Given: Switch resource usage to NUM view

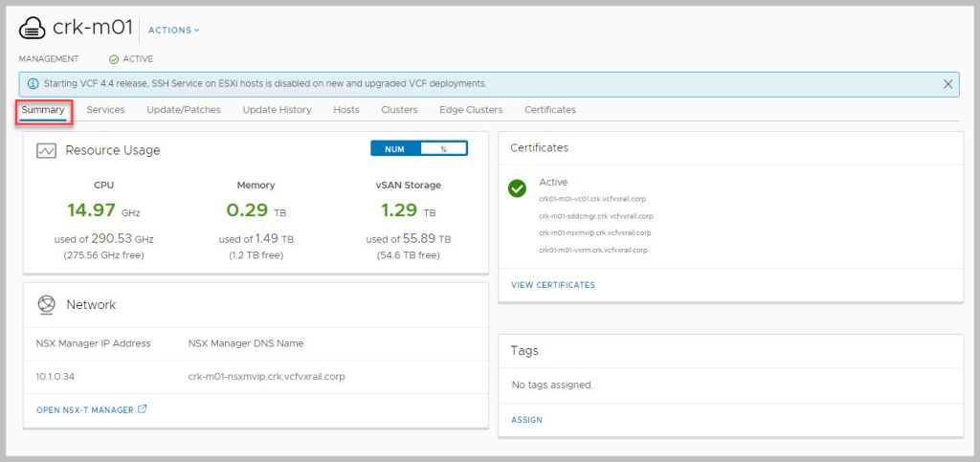Looking at the screenshot, I should 395,149.
